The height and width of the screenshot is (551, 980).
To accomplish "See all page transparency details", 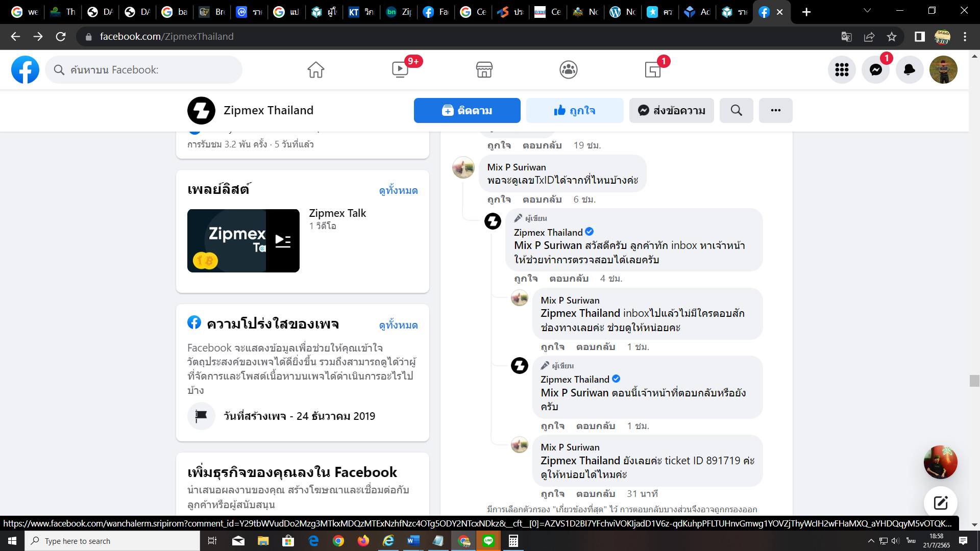I will 398,325.
